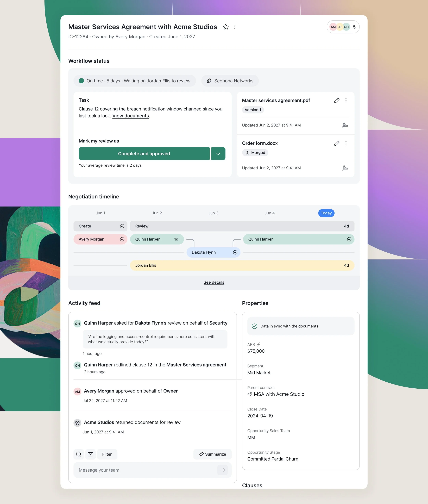Select the Today timeline marker
Screen dimensions: 428x504
coord(326,213)
